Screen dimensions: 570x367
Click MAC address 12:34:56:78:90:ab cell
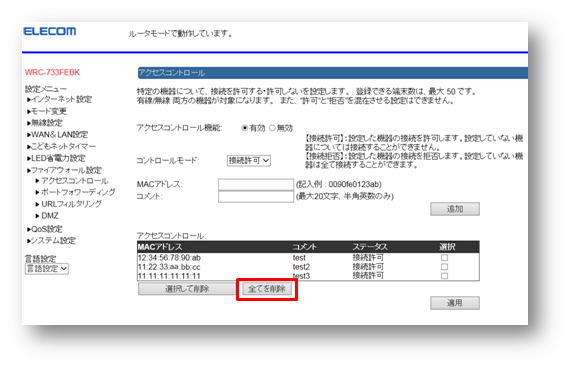(169, 258)
